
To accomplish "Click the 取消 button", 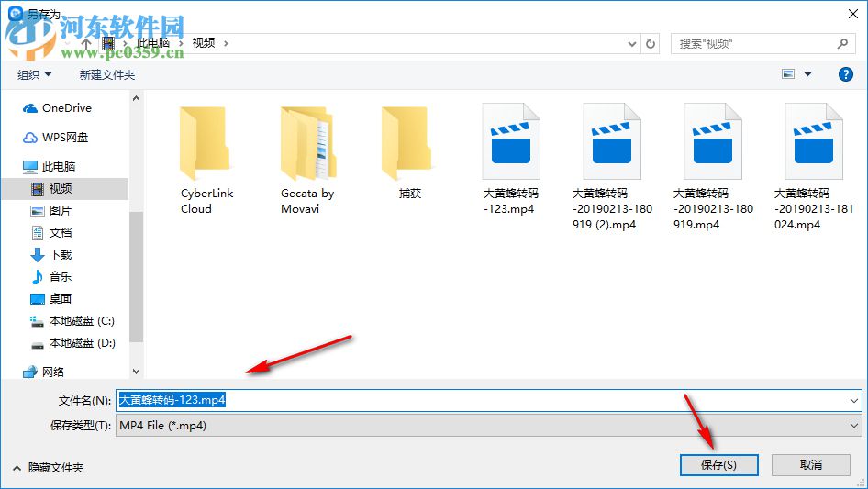I will click(x=810, y=464).
